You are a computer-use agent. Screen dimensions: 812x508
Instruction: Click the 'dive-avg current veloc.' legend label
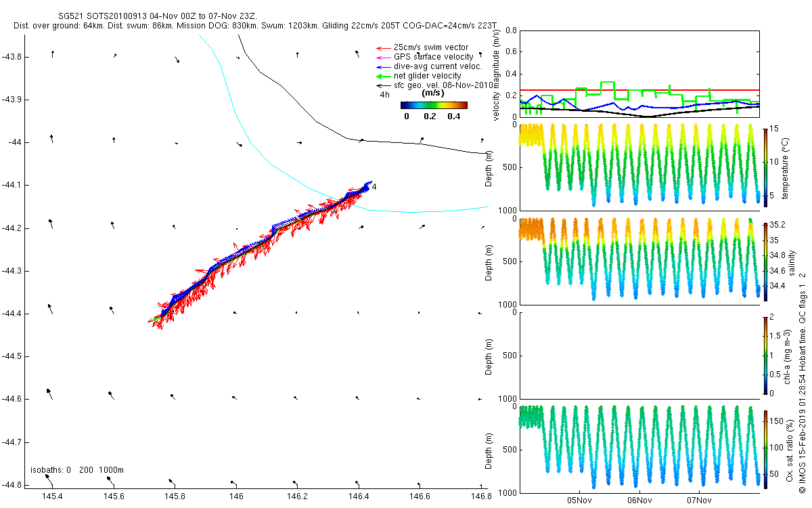tap(438, 66)
